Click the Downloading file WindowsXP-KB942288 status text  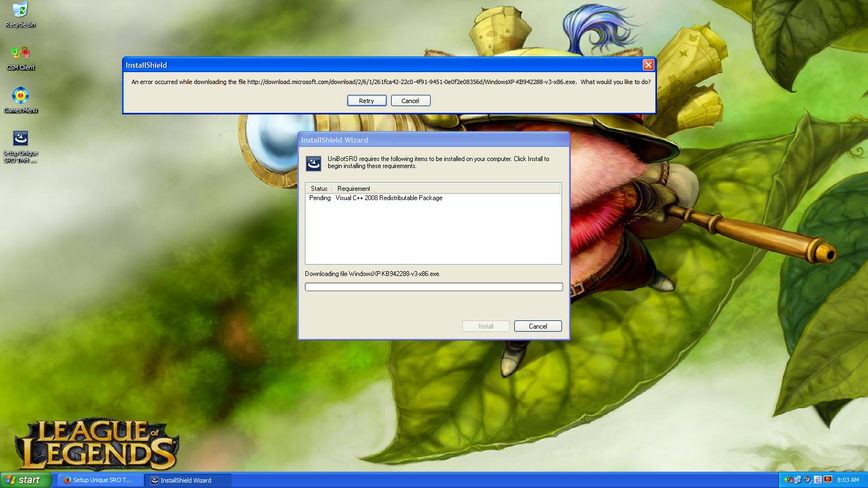(x=373, y=274)
